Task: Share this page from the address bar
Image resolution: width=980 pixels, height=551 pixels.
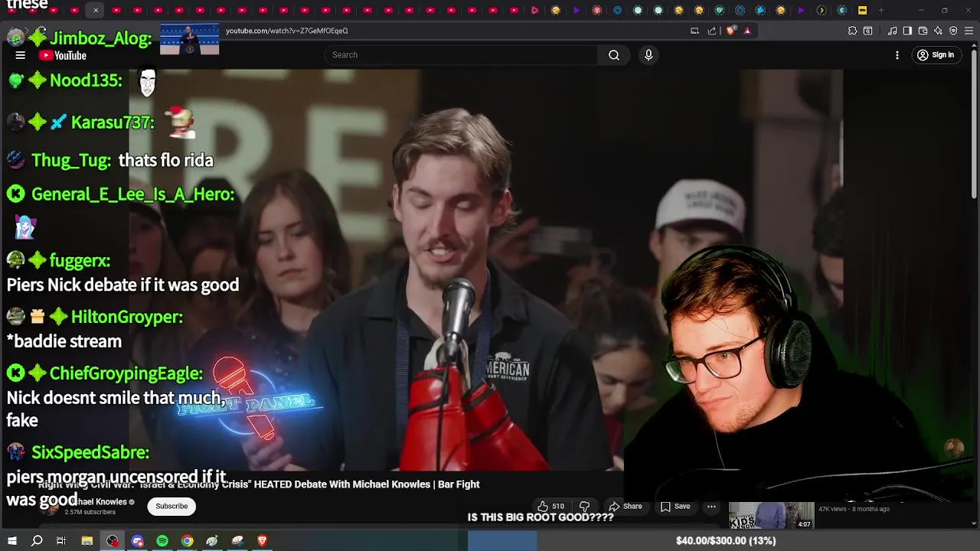Action: (712, 31)
